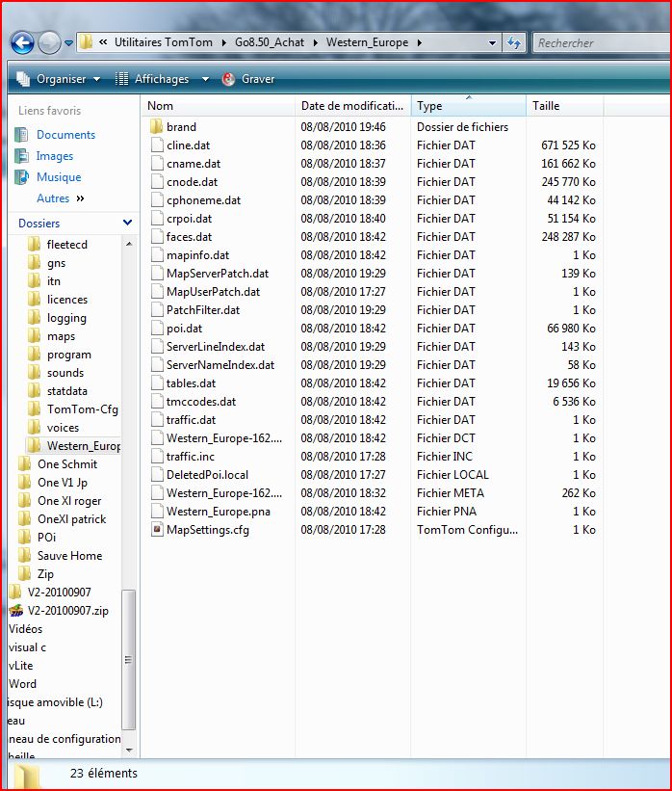
Task: Select the V2-20100907 folder icon
Action: click(15, 592)
